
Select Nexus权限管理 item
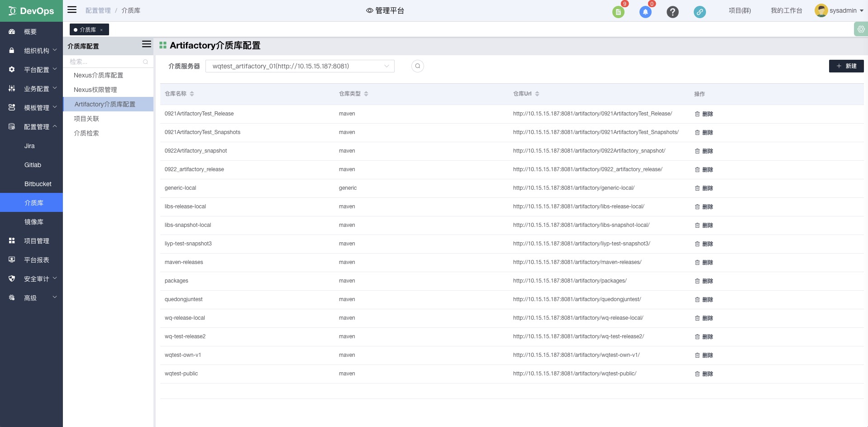pyautogui.click(x=108, y=90)
